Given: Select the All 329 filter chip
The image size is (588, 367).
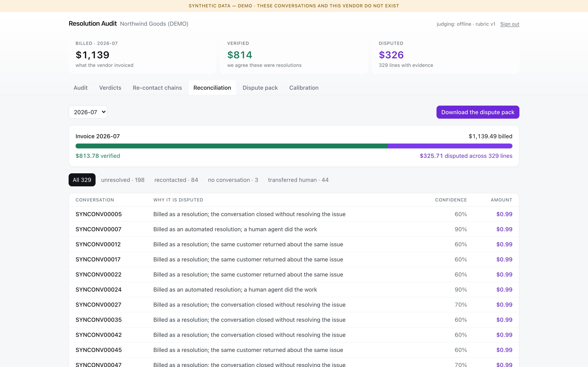Looking at the screenshot, I should coord(82,180).
